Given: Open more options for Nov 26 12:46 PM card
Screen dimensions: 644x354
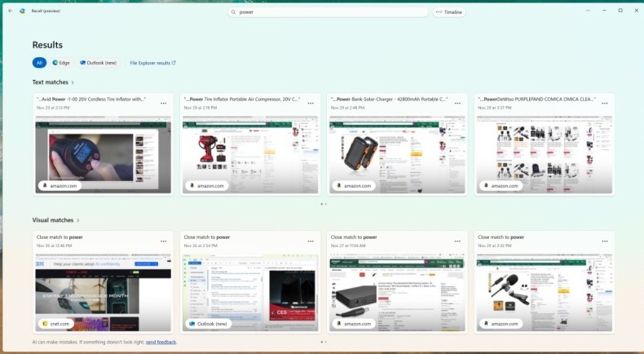Looking at the screenshot, I should 164,241.
